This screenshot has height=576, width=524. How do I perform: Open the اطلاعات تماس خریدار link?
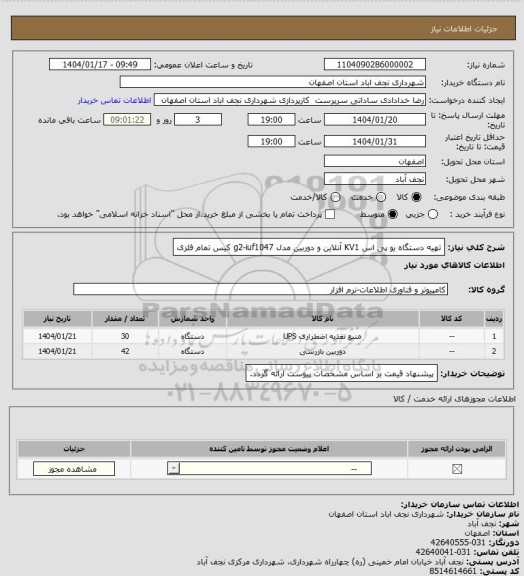[114, 100]
